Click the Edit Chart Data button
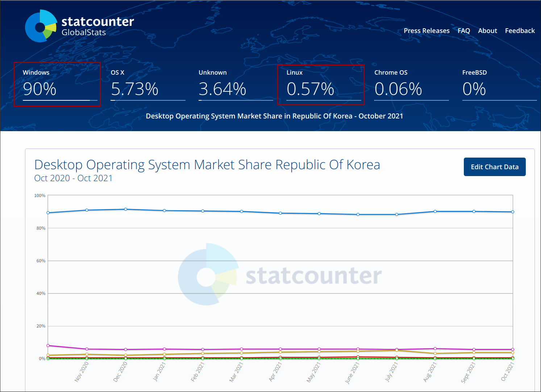541x392 pixels. 495,167
